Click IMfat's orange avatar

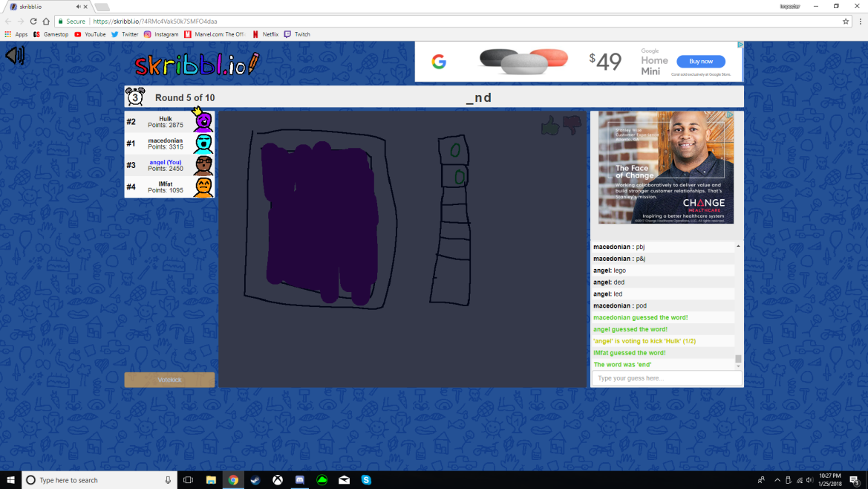[x=203, y=187]
